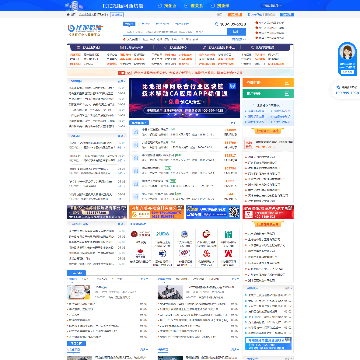Image resolution: width=360 pixels, height=360 pixels.
Task: Click the document icon of the last tender listing
Action: (136, 196)
